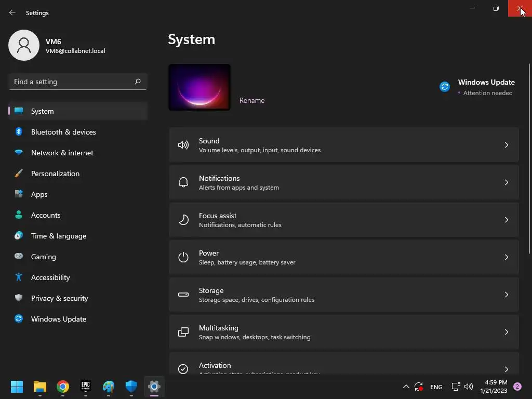
Task: Go to Personalization settings
Action: click(78, 174)
